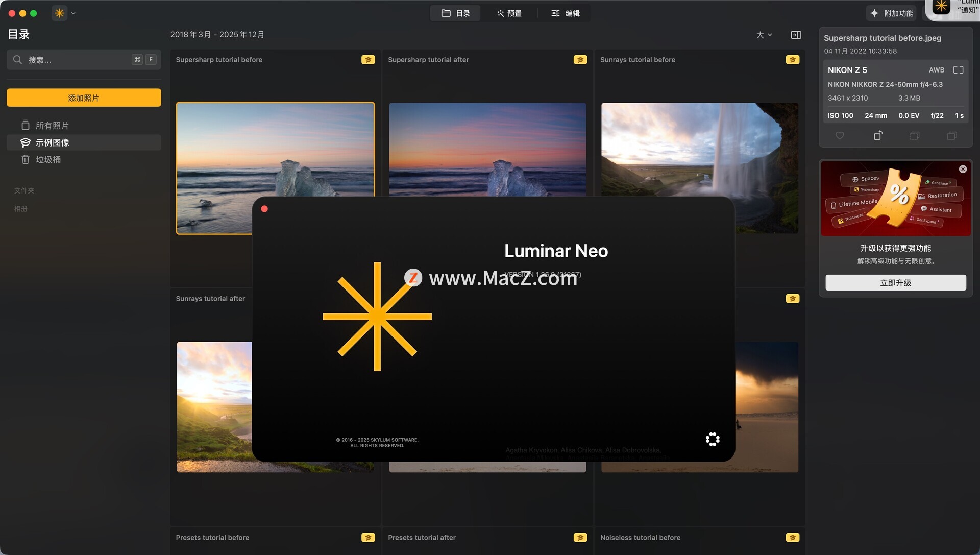The image size is (980, 555).
Task: Click the 搜索 search field
Action: [x=77, y=60]
